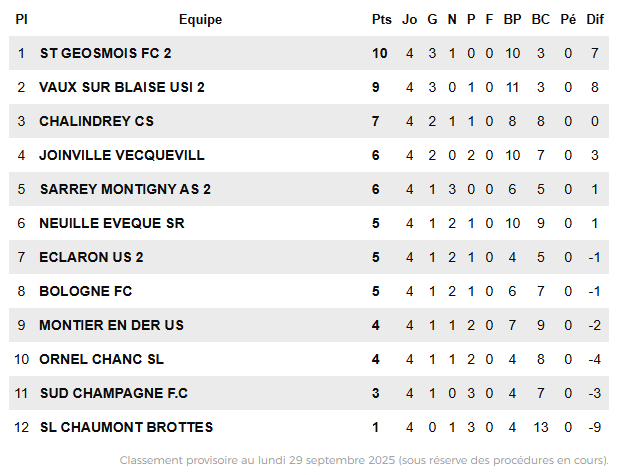Viewport: 618px width, 475px height.
Task: Select the Jo column header
Action: coord(410,19)
